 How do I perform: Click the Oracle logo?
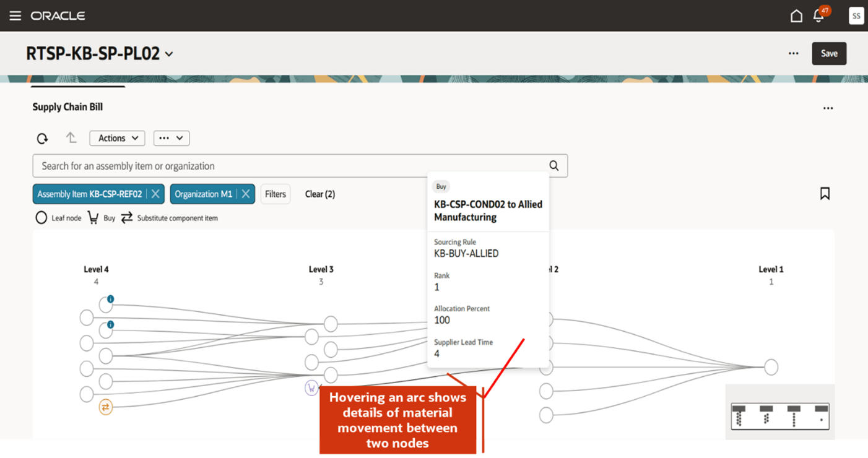(58, 15)
